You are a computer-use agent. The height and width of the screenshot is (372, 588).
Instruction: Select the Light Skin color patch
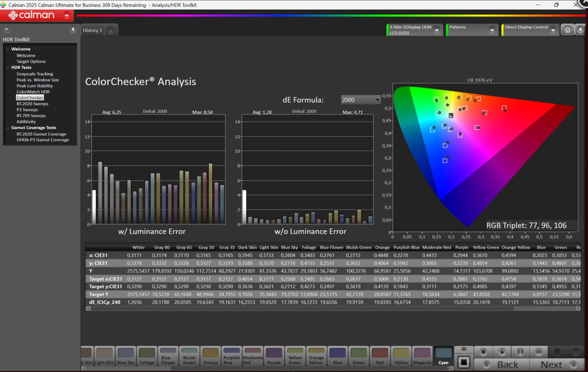(104, 356)
